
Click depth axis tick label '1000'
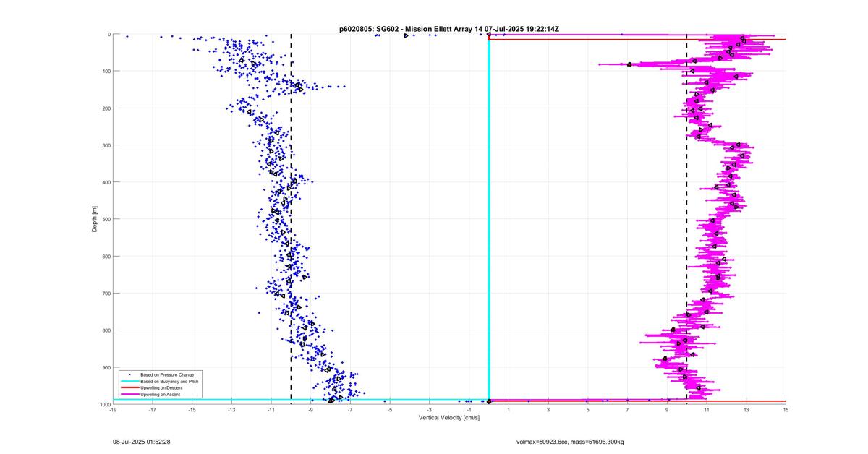pyautogui.click(x=104, y=404)
